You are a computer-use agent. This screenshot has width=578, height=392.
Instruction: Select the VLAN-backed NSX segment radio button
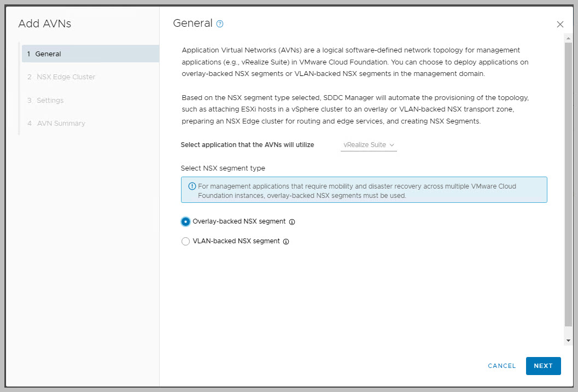click(186, 241)
